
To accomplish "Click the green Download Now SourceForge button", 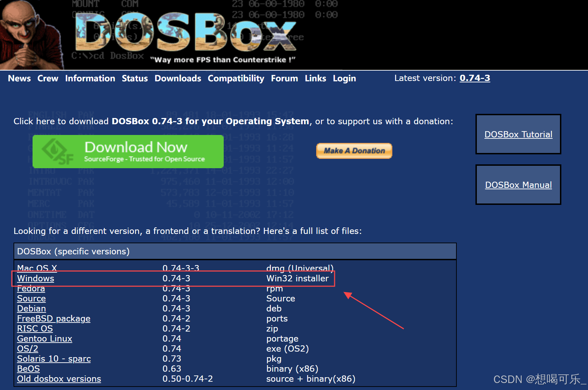I will pyautogui.click(x=128, y=152).
